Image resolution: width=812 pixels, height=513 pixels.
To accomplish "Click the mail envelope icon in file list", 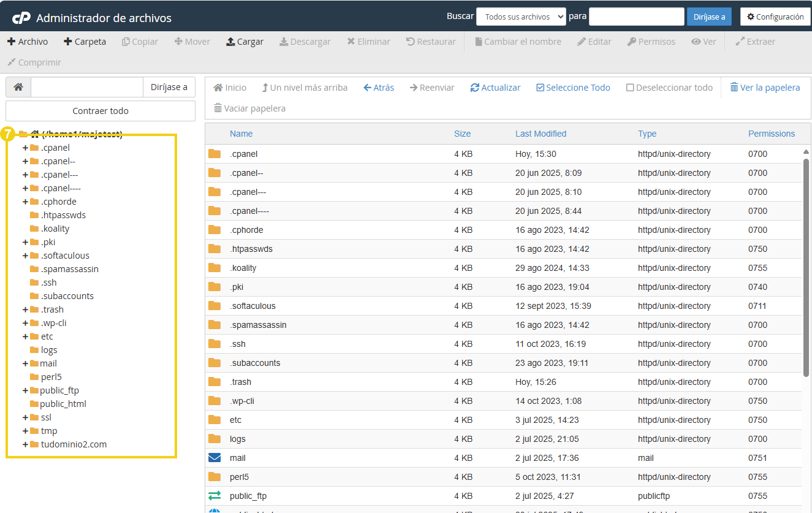I will coord(214,458).
